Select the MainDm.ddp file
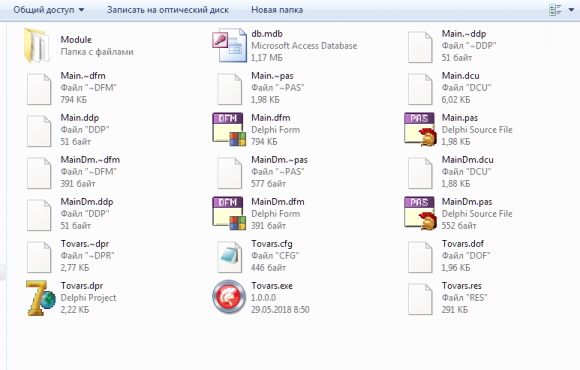 click(x=70, y=214)
